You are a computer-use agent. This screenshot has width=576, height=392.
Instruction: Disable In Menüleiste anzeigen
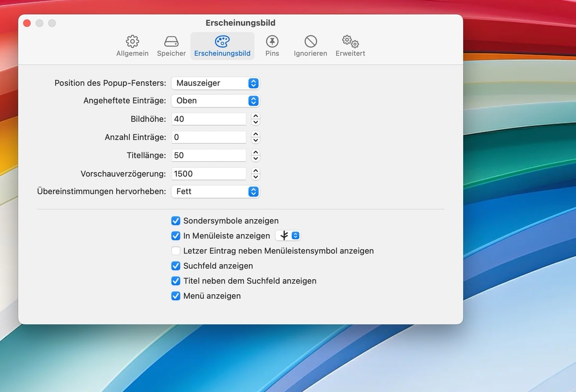176,236
